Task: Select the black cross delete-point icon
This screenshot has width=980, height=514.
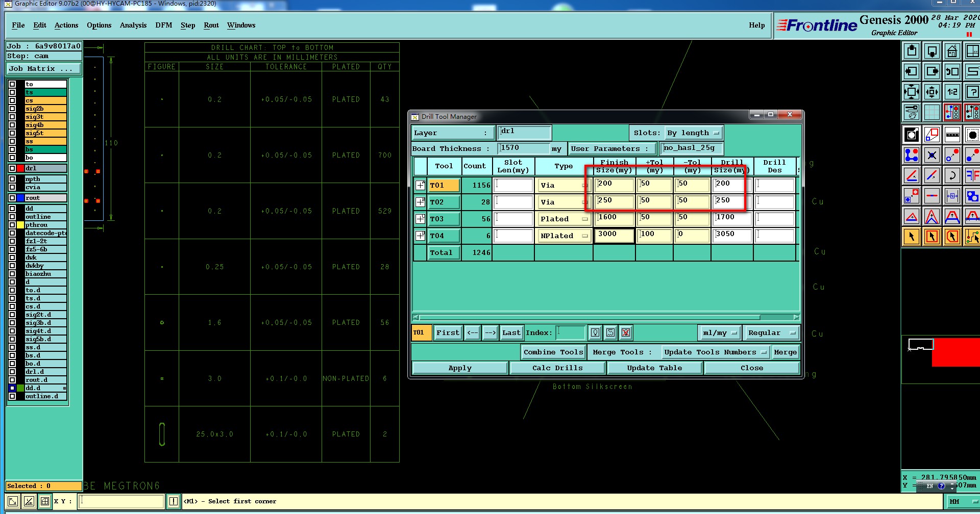Action: [932, 155]
